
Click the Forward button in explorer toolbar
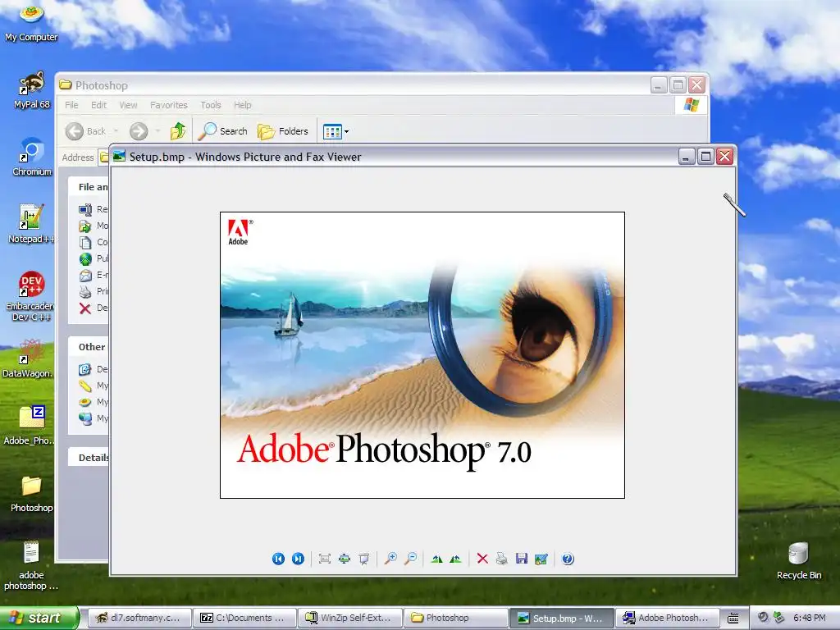[x=138, y=131]
